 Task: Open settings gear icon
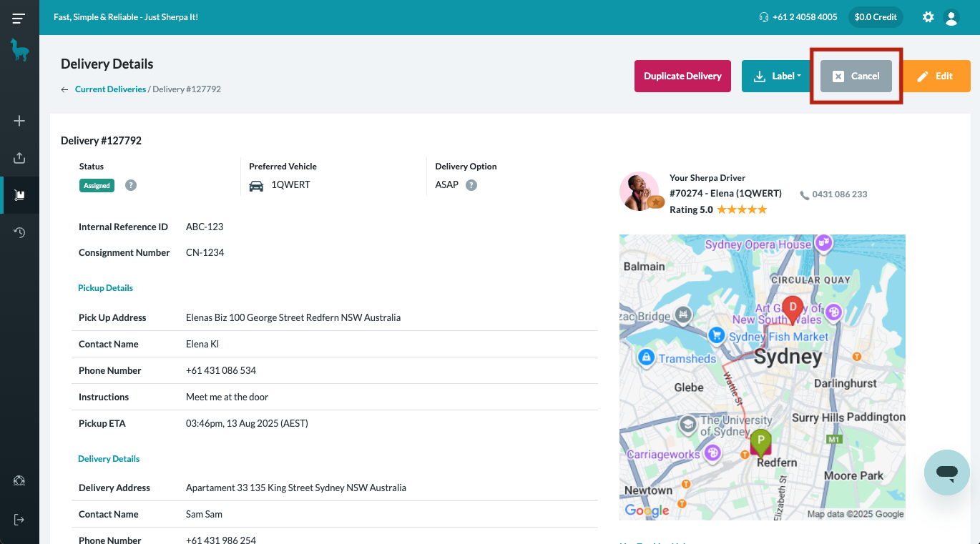[928, 17]
